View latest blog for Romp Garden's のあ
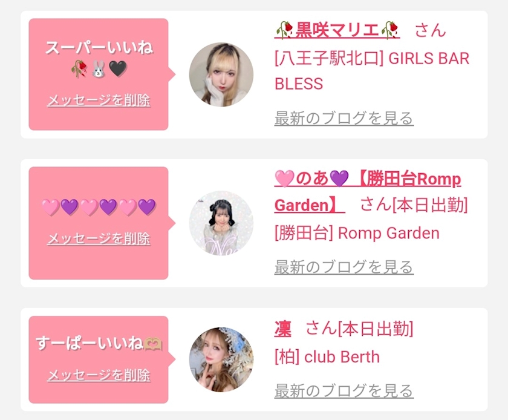The width and height of the screenshot is (508, 420). [x=344, y=266]
